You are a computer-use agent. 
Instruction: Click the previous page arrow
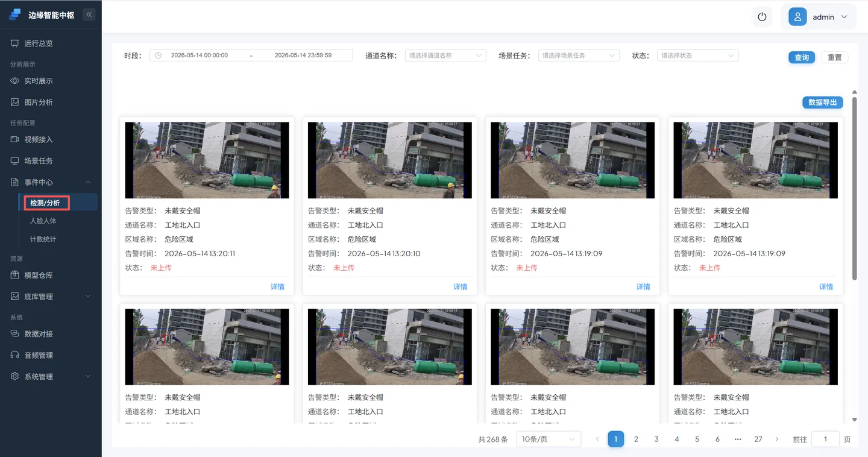[x=597, y=439]
